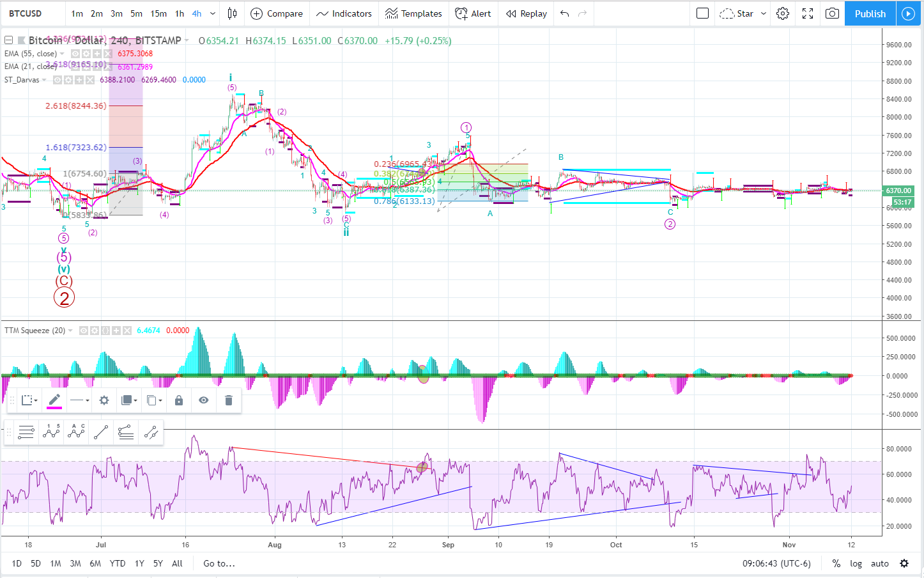Open the Go to date dialog
Image resolution: width=924 pixels, height=578 pixels.
pos(219,563)
